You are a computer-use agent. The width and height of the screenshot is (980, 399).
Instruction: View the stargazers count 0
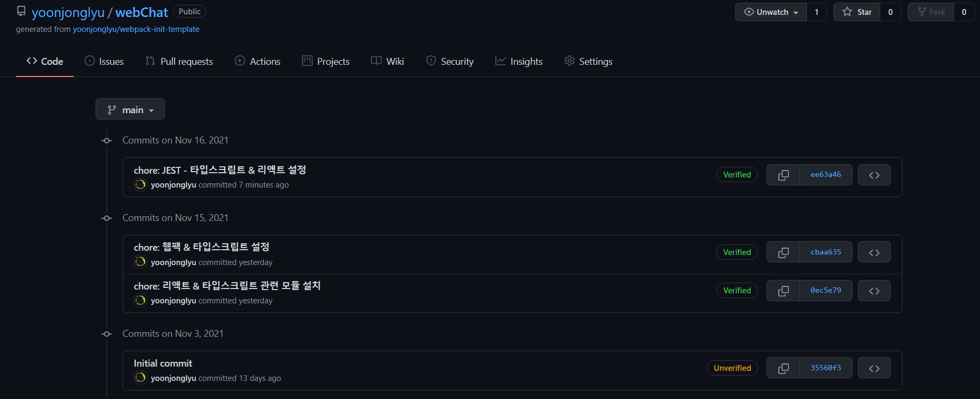point(890,12)
